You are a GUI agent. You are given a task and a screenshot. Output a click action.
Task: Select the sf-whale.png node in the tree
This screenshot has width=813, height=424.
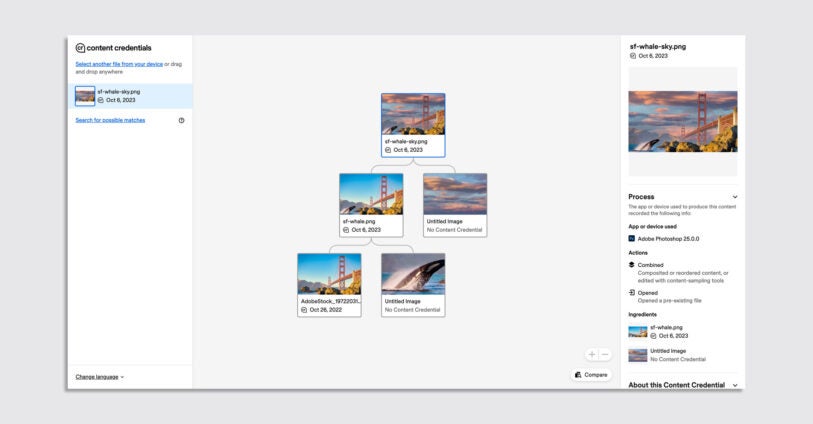coord(371,205)
